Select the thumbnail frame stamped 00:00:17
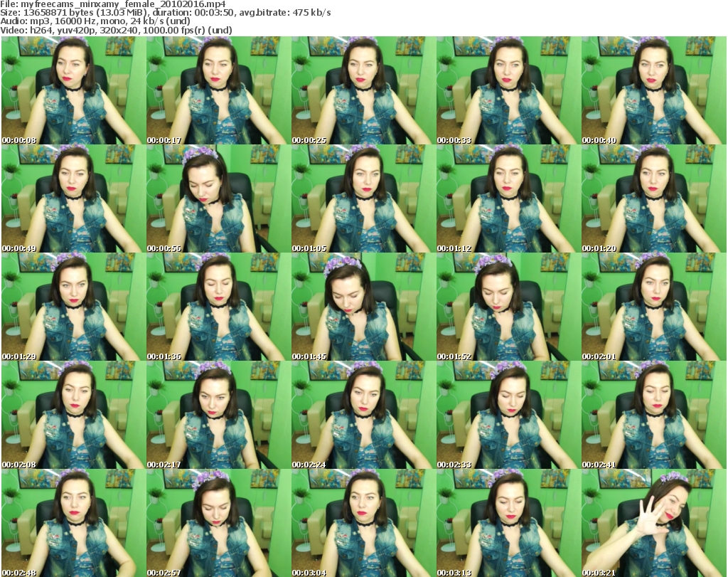728x577 pixels. [x=219, y=90]
